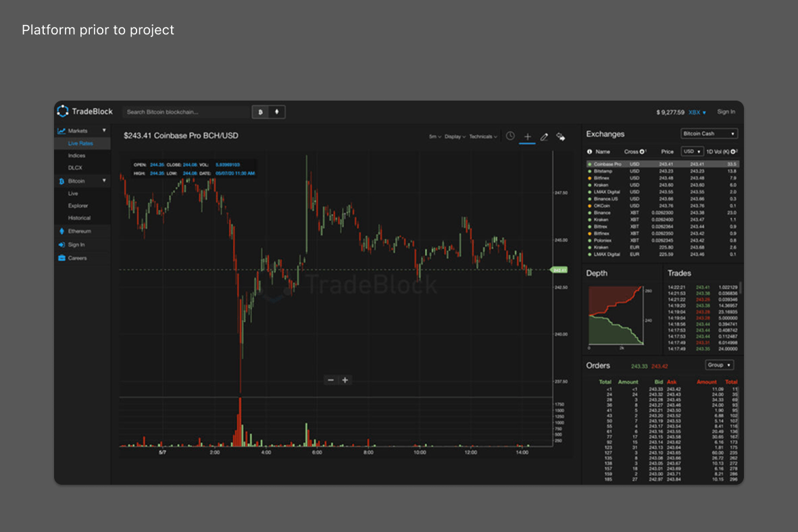Click the Depth chart graph

pyautogui.click(x=616, y=315)
